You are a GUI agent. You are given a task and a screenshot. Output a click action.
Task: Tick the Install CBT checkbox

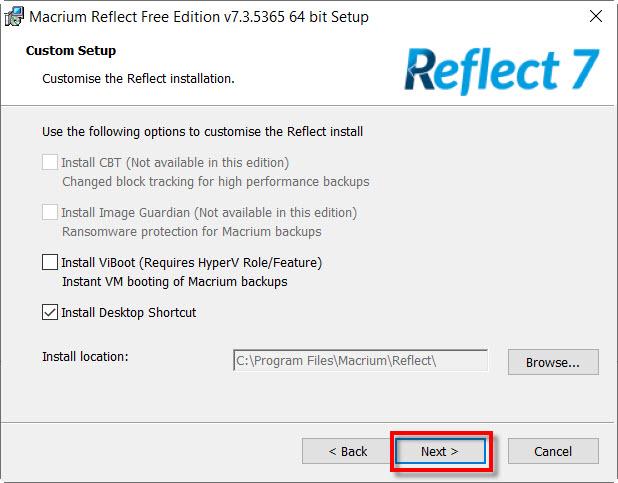coord(50,162)
